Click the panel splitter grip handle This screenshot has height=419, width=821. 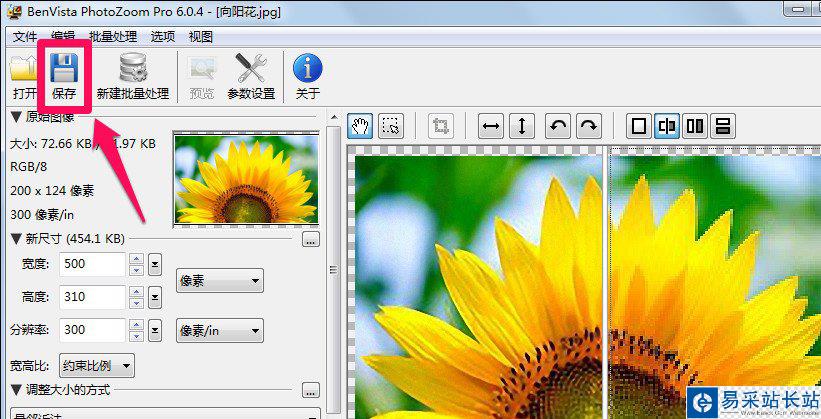pyautogui.click(x=334, y=270)
